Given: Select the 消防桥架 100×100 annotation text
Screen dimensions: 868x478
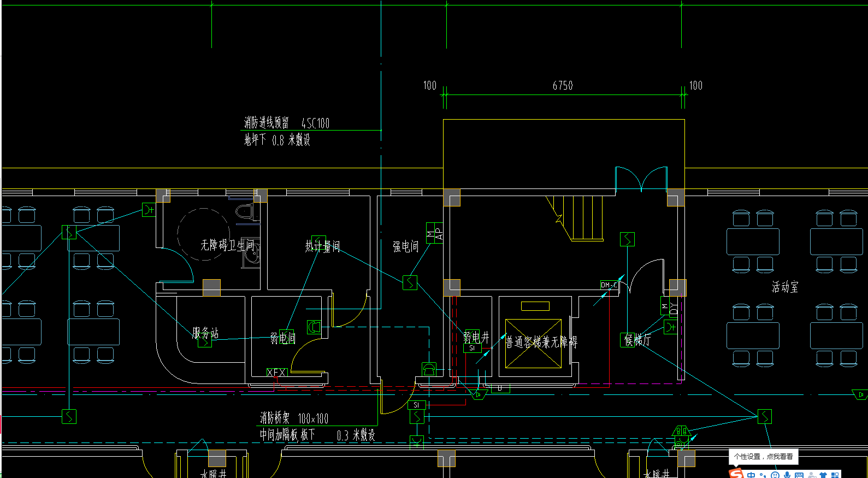Looking at the screenshot, I should coord(294,418).
